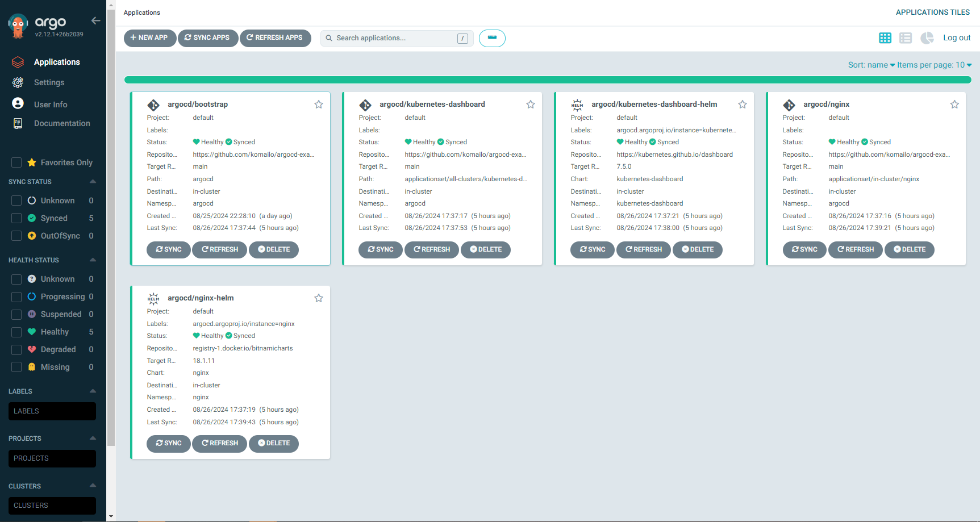This screenshot has height=522, width=980.
Task: Open summary pie chart view
Action: (927, 38)
